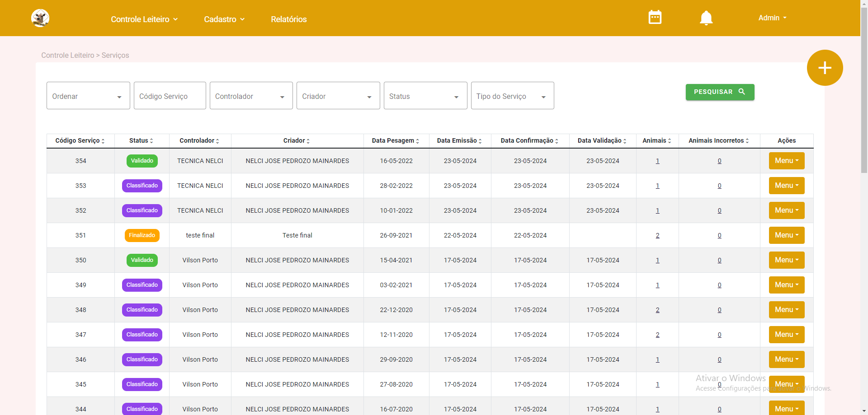Open the Tipo do Serviço dropdown
This screenshot has height=415, width=868.
pyautogui.click(x=512, y=95)
